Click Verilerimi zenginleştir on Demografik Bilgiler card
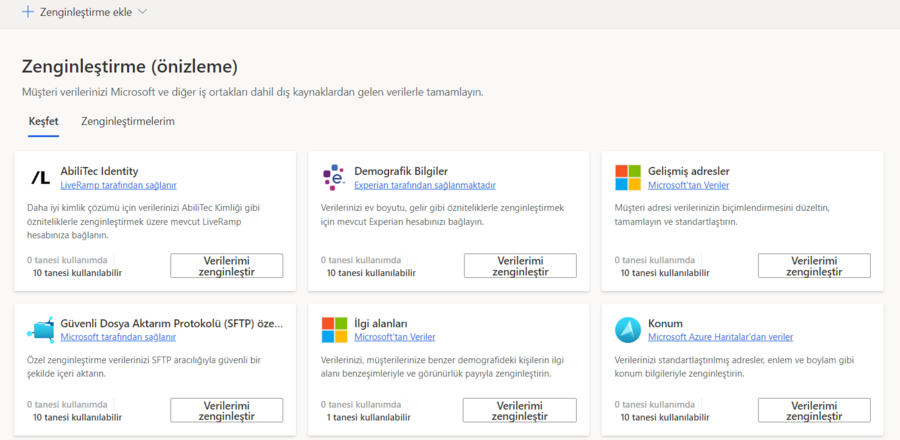Screen dimensions: 900x440 pos(520,266)
